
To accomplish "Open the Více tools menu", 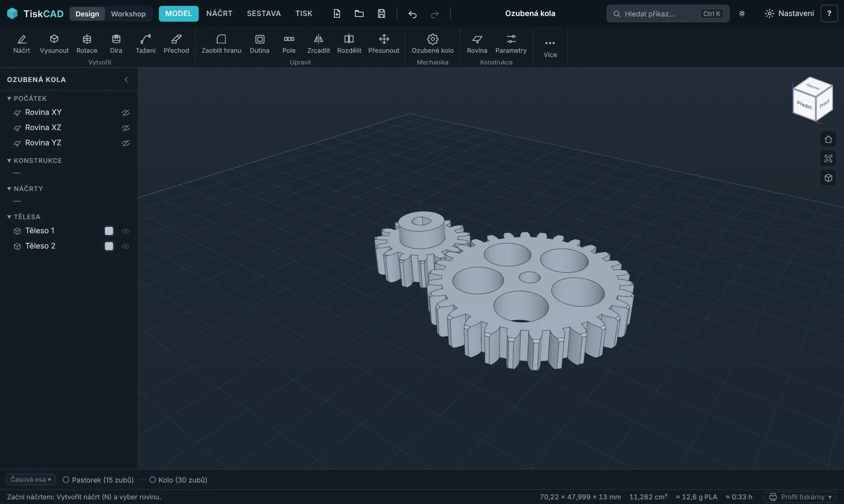I will (550, 48).
